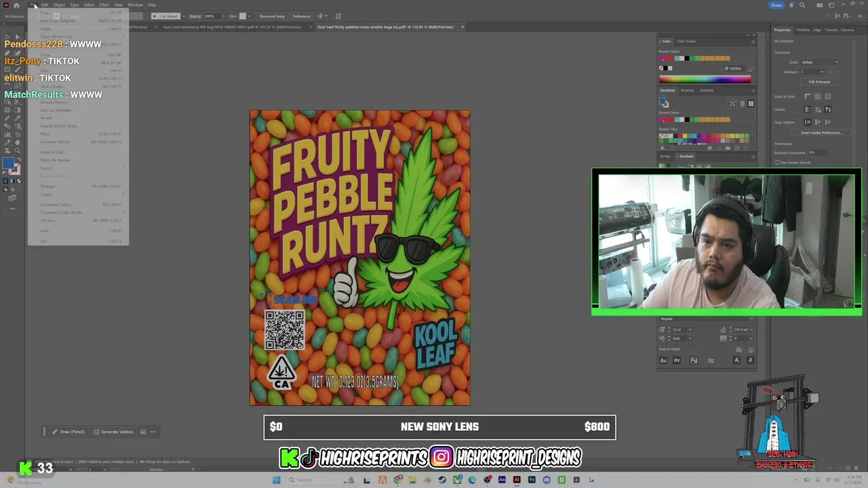The image size is (868, 488).
Task: Toggle first Snap to Glyph Ax icon
Action: (x=663, y=360)
